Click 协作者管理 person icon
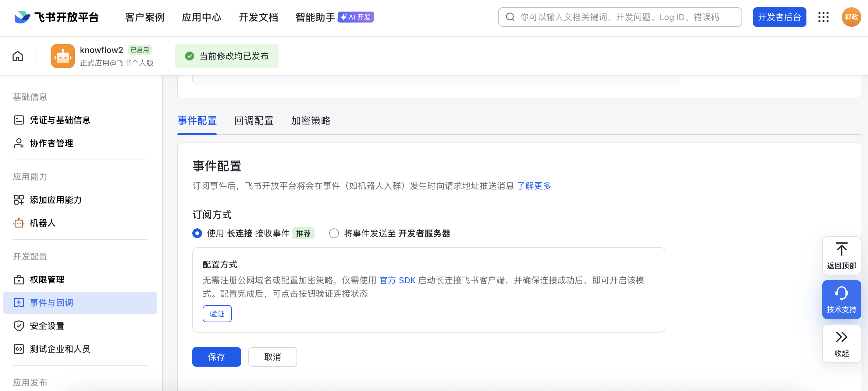This screenshot has width=868, height=391. click(x=19, y=143)
